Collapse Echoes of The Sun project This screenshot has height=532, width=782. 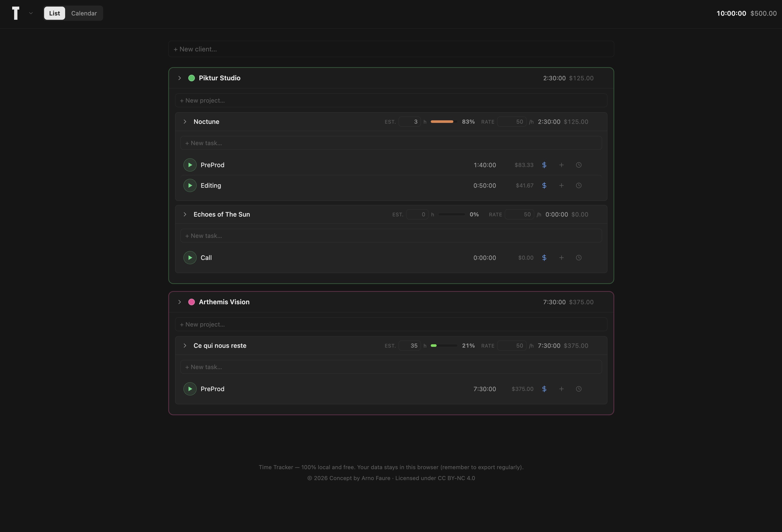[185, 215]
